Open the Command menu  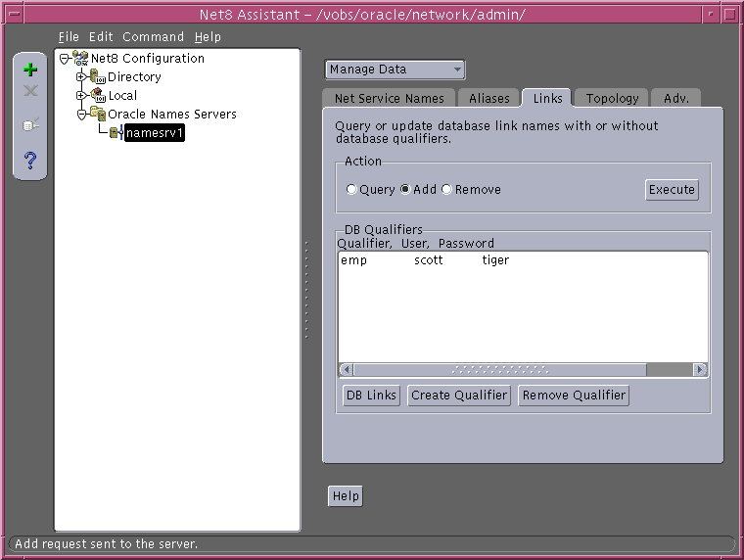(153, 36)
